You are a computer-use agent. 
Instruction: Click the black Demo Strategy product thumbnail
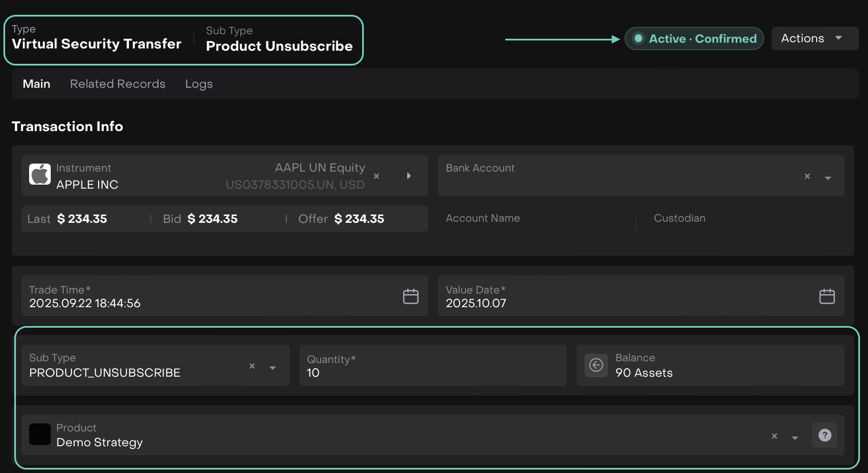40,435
